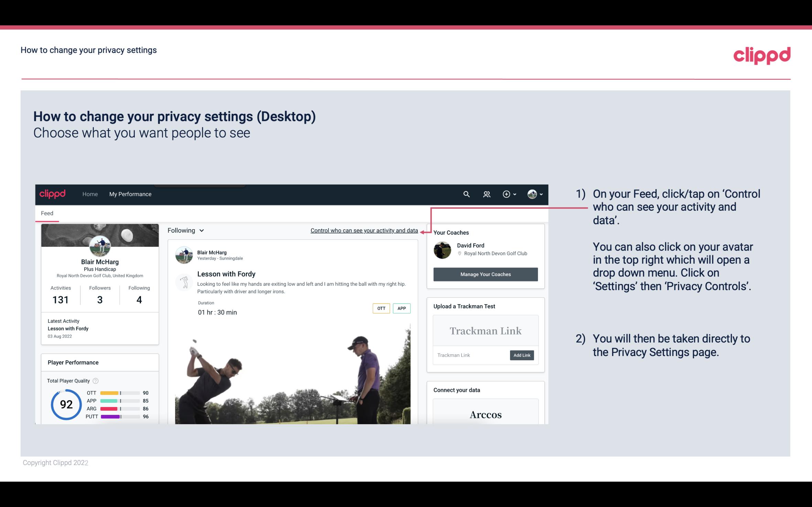Click the Trackman Link input field
Viewport: 812px width, 507px height.
tap(471, 354)
